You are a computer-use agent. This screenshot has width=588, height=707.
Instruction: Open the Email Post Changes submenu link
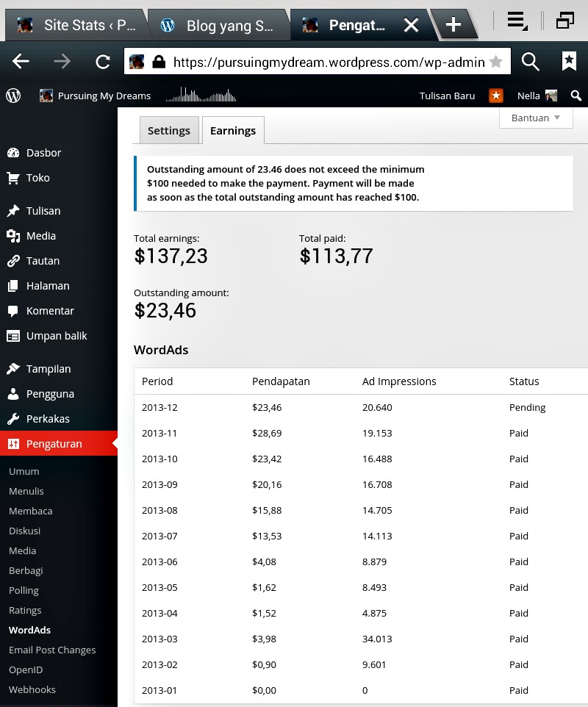pyautogui.click(x=52, y=650)
